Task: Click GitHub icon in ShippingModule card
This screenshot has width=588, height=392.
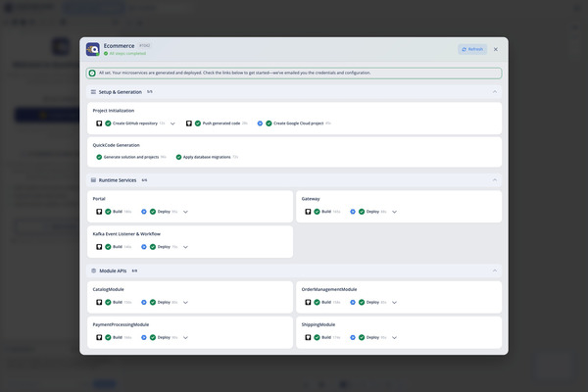Action: pyautogui.click(x=308, y=337)
